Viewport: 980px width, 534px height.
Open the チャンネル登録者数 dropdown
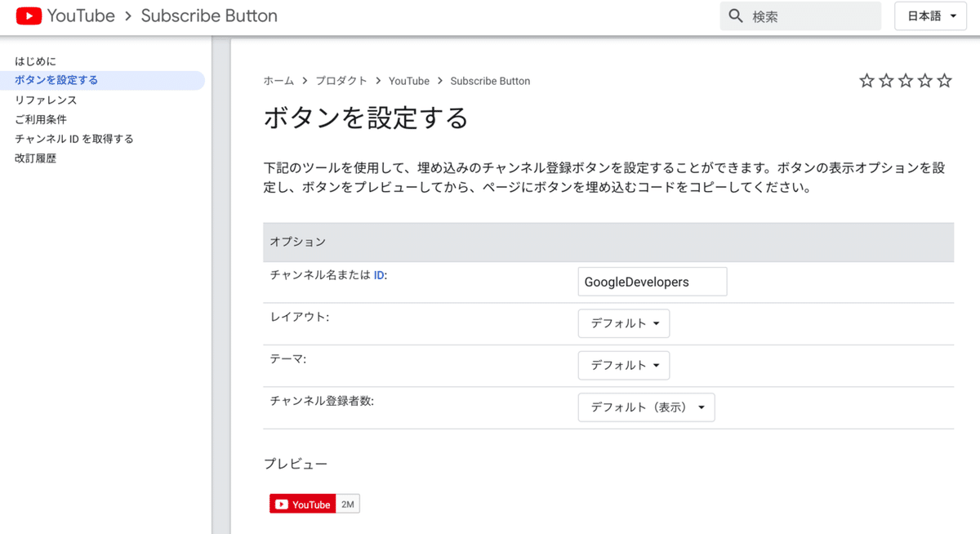coord(646,407)
